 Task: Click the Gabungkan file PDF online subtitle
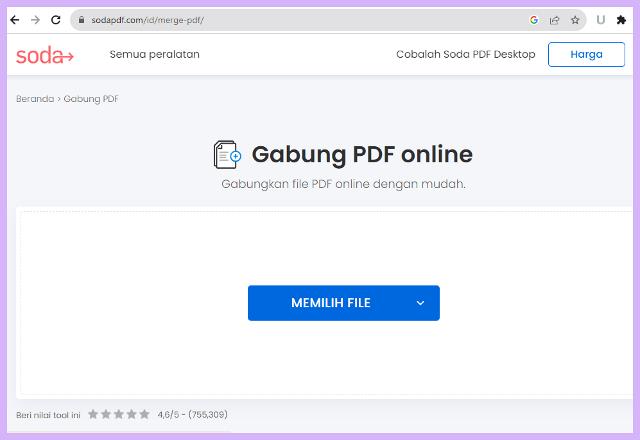pyautogui.click(x=343, y=184)
